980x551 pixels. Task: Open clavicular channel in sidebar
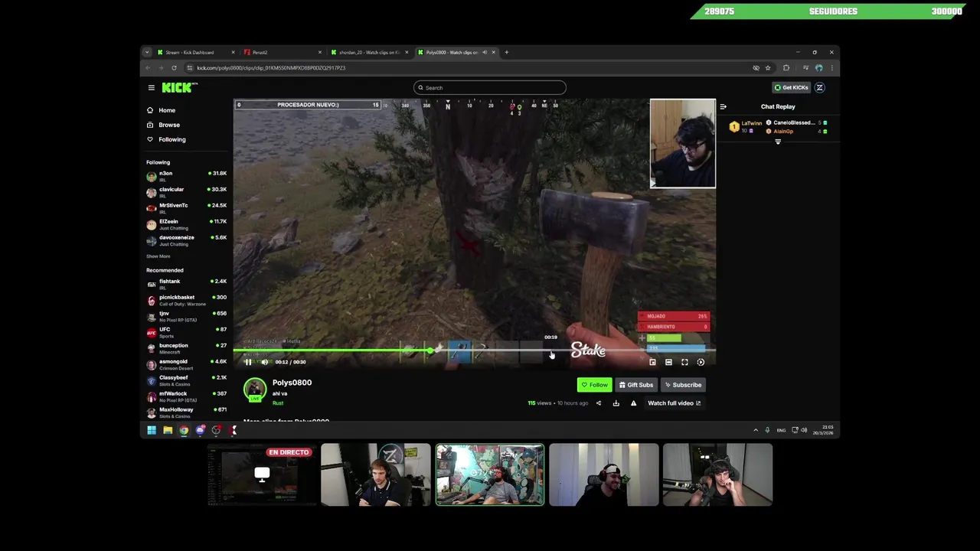[186, 192]
